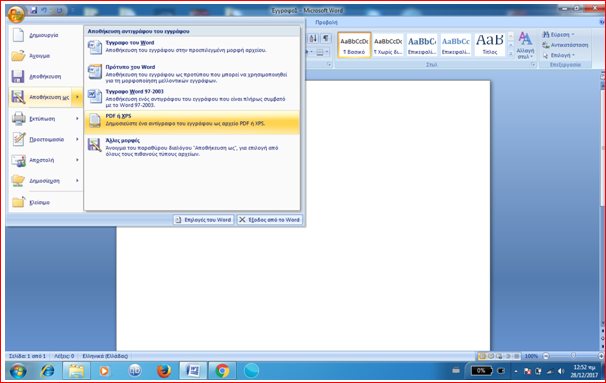Screen dimensions: 606x383
Task: Click the Save icon in the Quick Access Toolbar
Action: 34,10
